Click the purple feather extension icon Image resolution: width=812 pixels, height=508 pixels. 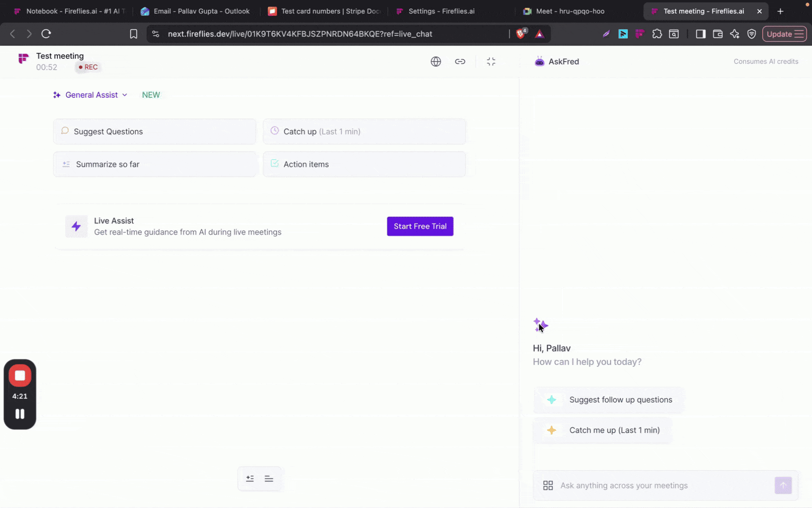[606, 34]
